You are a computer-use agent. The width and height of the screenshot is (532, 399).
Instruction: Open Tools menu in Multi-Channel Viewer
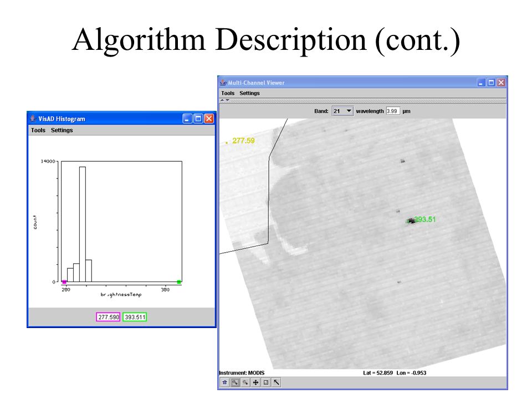[x=228, y=93]
